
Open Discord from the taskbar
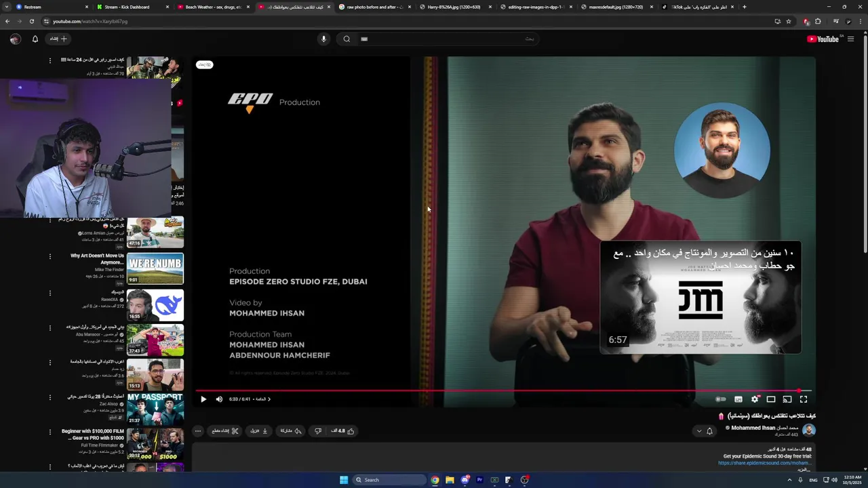pyautogui.click(x=465, y=480)
